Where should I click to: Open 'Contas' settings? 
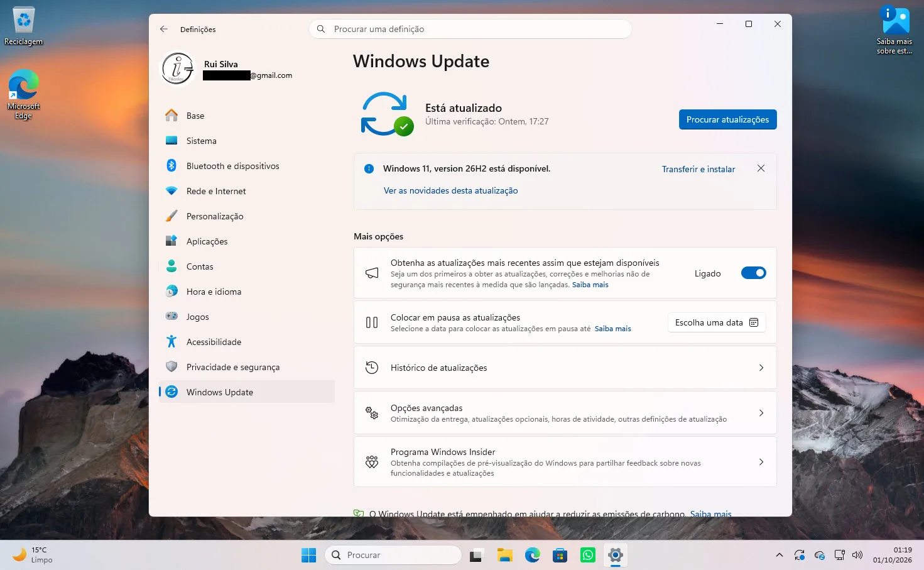tap(247, 266)
